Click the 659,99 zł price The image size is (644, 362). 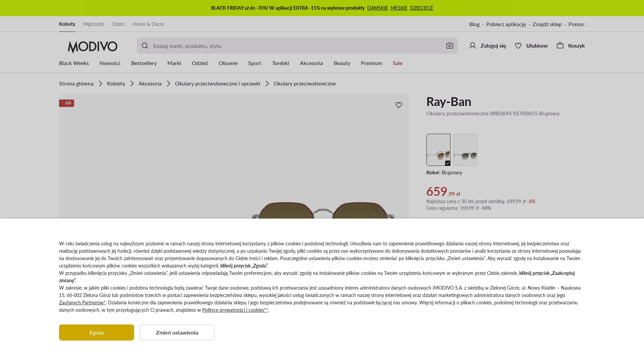[x=443, y=191]
